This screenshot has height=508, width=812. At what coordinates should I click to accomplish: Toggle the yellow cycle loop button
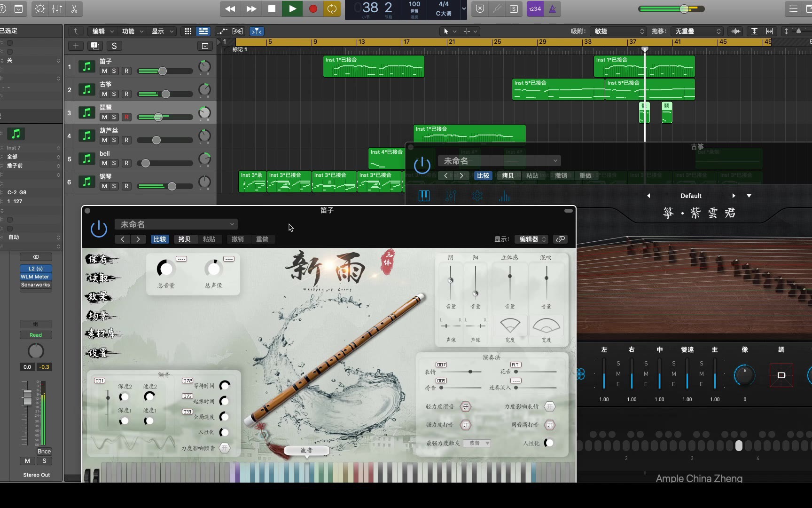point(332,9)
